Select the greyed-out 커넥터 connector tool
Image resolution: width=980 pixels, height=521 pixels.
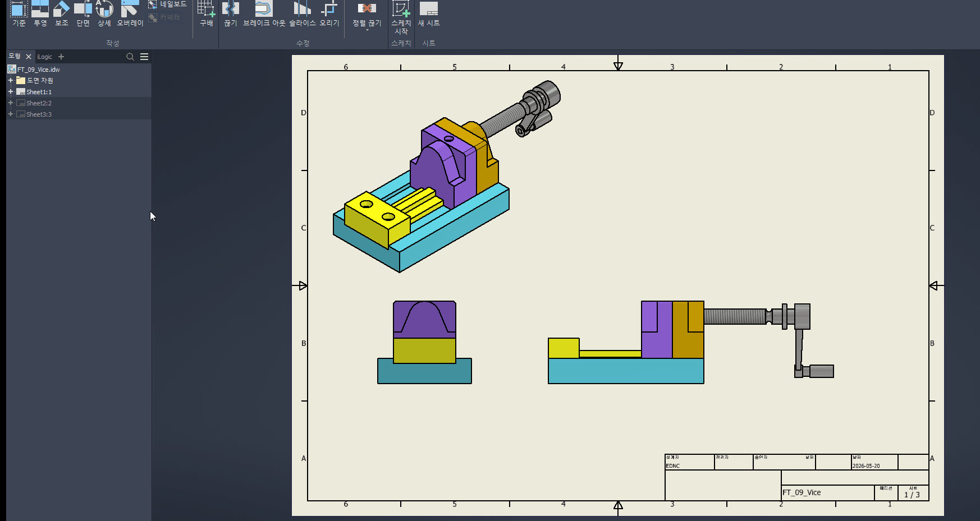pos(164,17)
